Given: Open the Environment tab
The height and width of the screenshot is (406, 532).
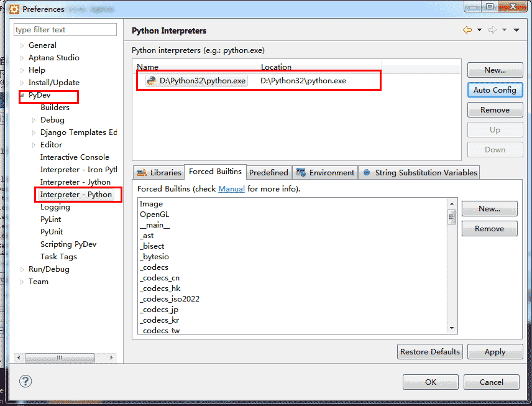Looking at the screenshot, I should click(x=325, y=172).
